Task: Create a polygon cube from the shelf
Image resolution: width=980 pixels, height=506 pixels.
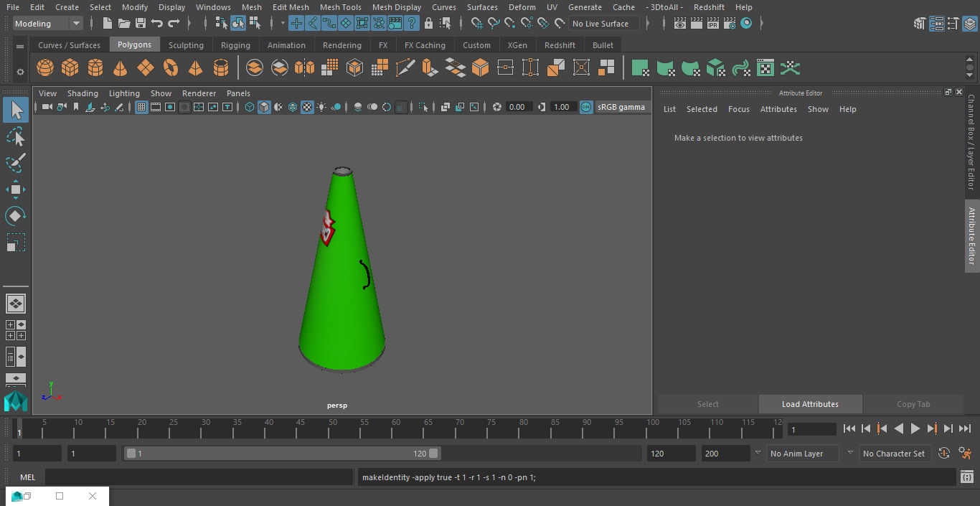Action: [x=70, y=68]
